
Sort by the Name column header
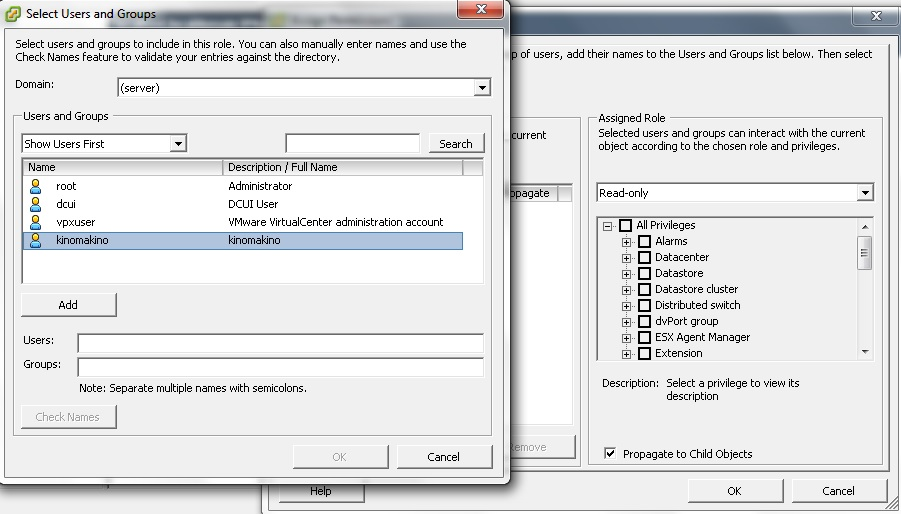[x=121, y=167]
